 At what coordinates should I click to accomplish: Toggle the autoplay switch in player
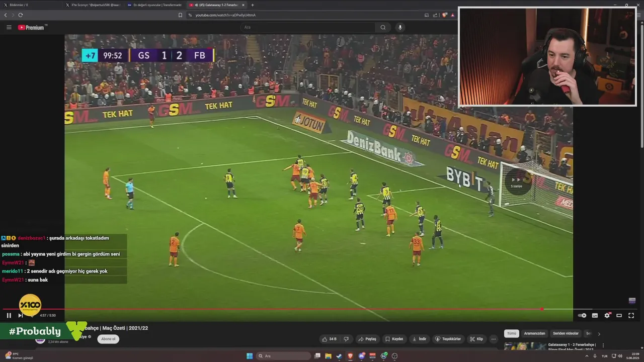click(582, 315)
